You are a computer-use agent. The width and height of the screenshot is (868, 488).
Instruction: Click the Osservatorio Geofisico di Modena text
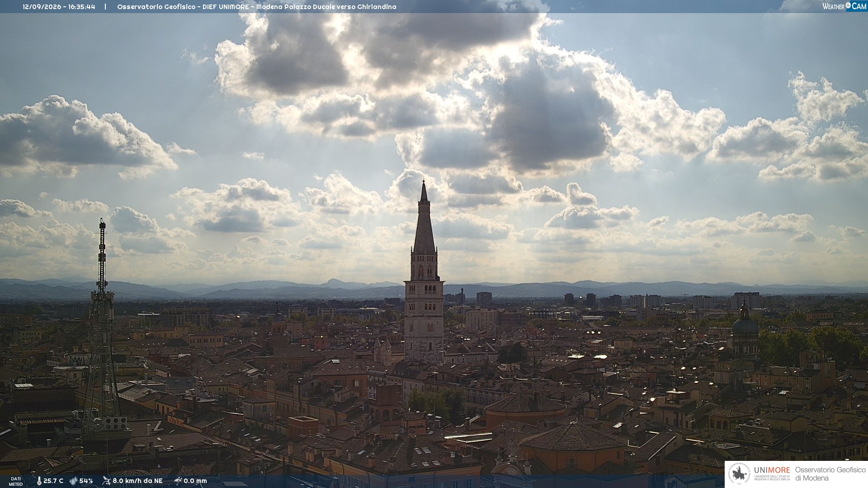pos(830,474)
